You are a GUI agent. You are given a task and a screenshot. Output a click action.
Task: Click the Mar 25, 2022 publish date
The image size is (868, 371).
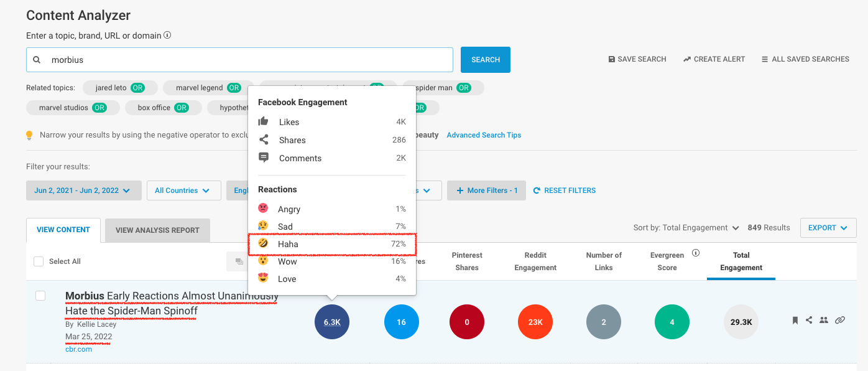[x=88, y=337]
